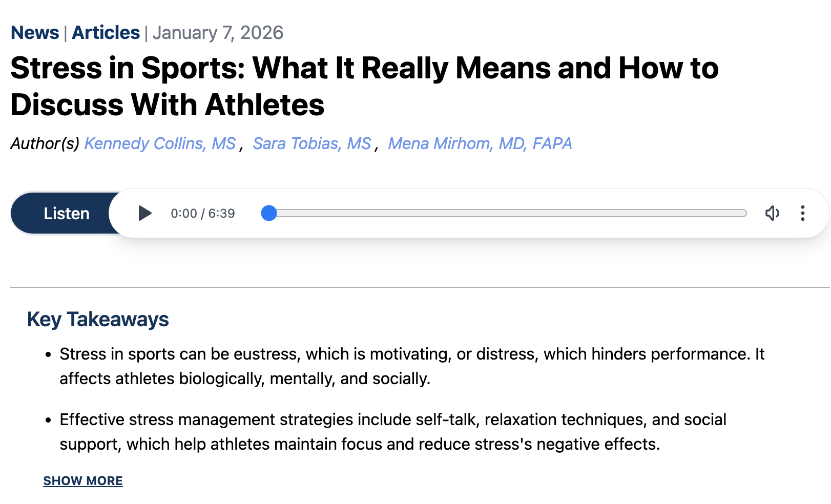Click the Listen button
This screenshot has height=504, width=831.
[x=66, y=213]
